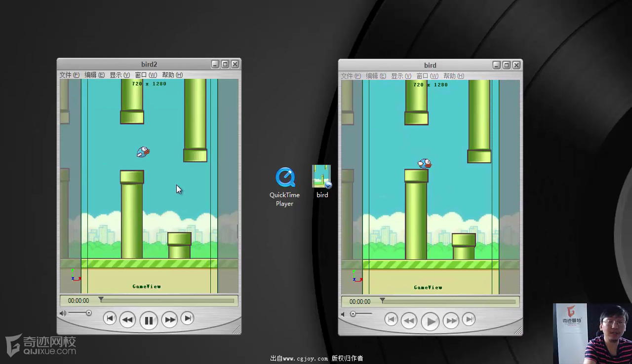Click resize grip of bird window
This screenshot has width=632, height=364.
coord(518,331)
